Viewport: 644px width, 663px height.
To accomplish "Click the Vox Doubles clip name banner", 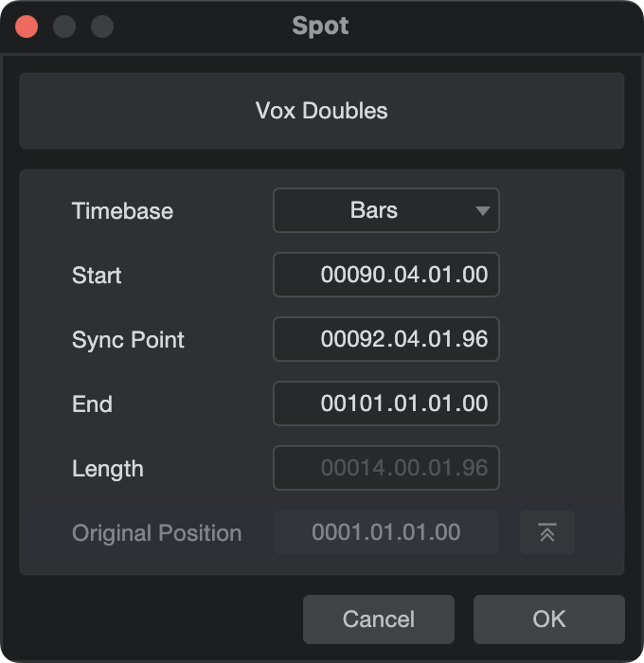I will click(322, 111).
